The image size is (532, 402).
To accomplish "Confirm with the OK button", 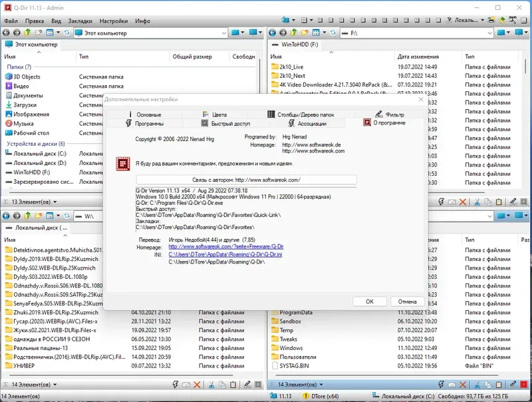I will coord(370,301).
